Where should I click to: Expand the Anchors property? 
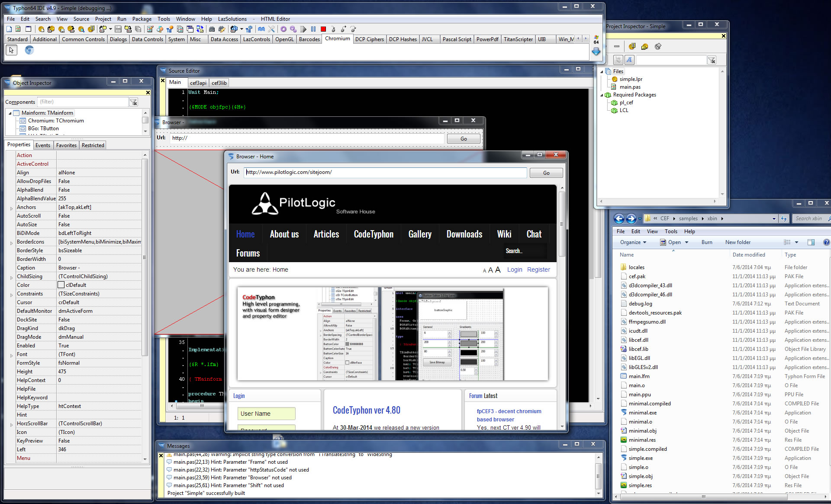pyautogui.click(x=11, y=208)
